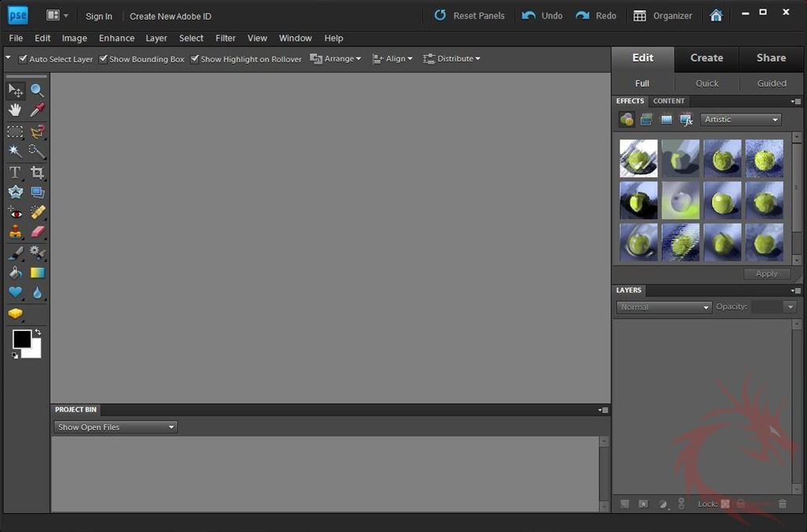This screenshot has width=807, height=532.
Task: Choose the Crop tool
Action: [37, 172]
